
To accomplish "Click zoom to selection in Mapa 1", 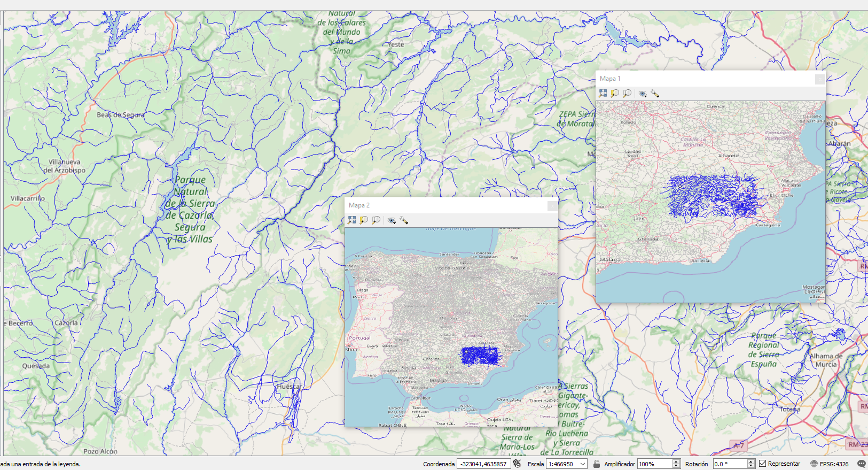I will [615, 94].
